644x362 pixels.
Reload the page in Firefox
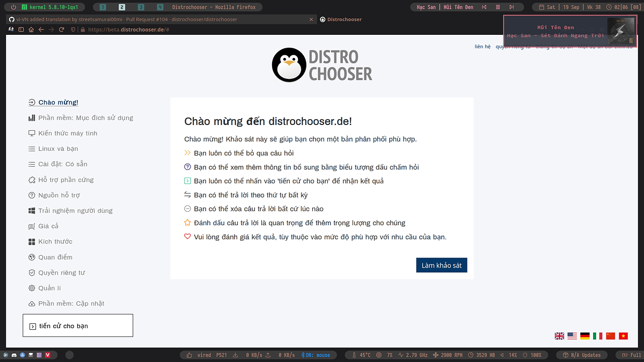click(x=62, y=29)
